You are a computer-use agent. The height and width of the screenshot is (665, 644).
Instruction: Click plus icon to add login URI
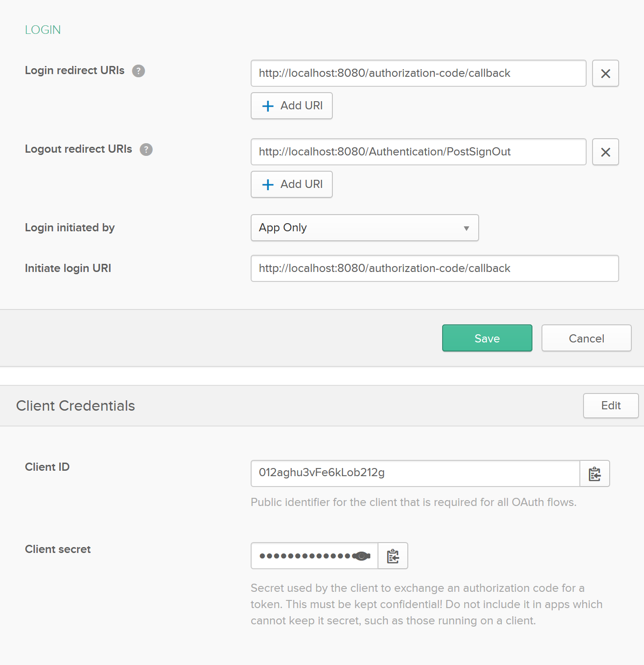coord(268,106)
